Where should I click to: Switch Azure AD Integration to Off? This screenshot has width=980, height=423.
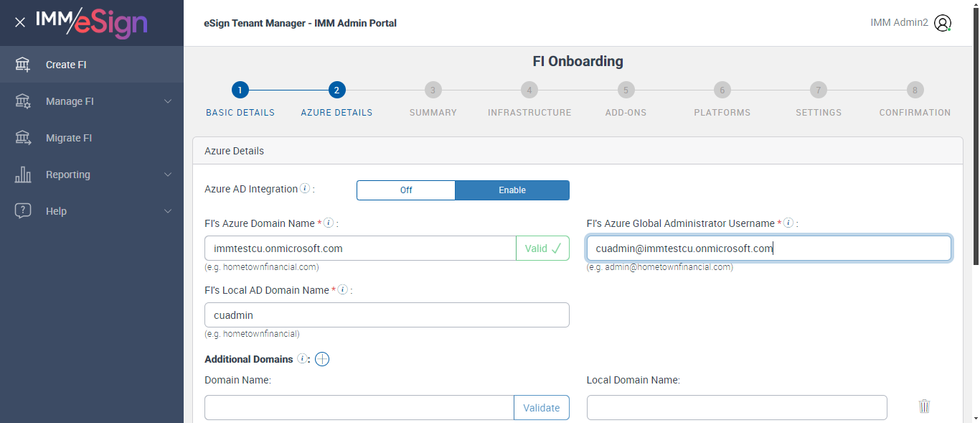406,190
